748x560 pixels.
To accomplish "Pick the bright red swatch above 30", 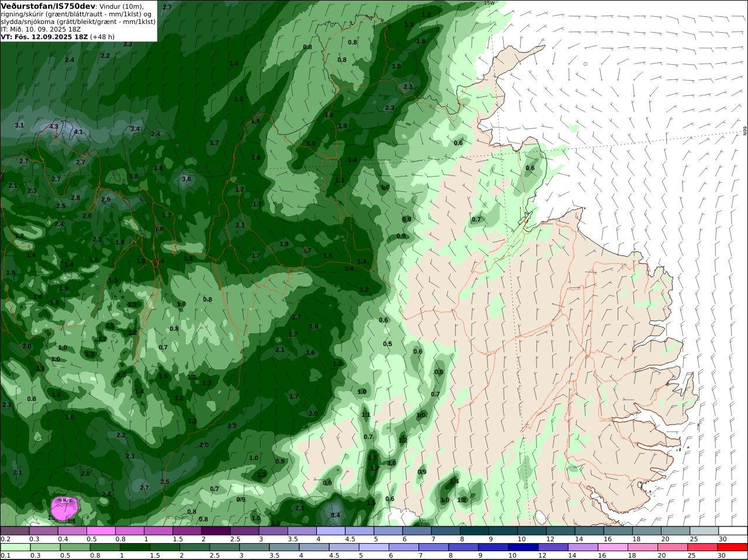I will click(x=733, y=548).
